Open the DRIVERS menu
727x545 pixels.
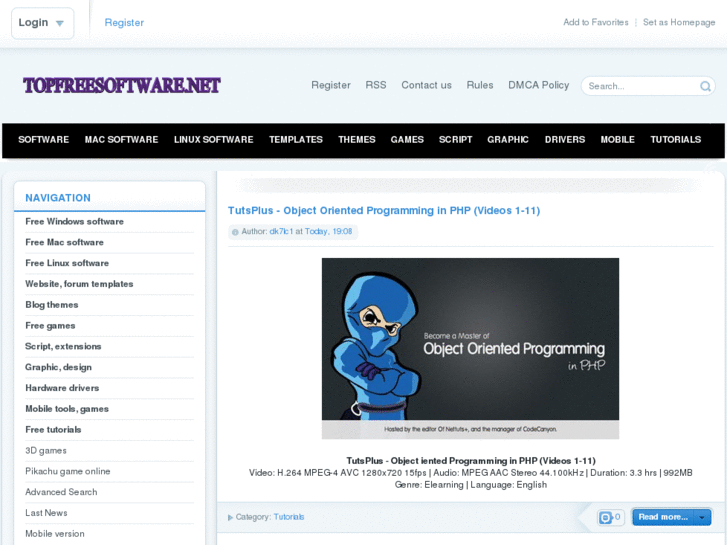click(565, 140)
